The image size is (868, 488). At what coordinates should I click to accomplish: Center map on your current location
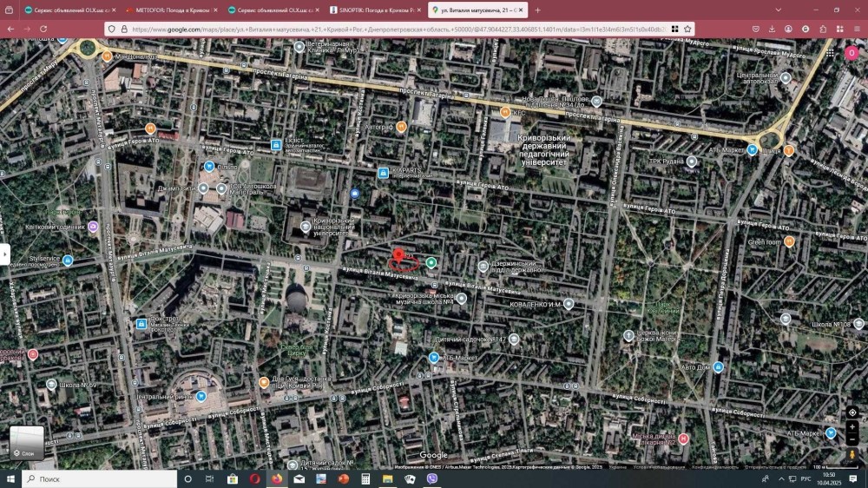pyautogui.click(x=852, y=412)
